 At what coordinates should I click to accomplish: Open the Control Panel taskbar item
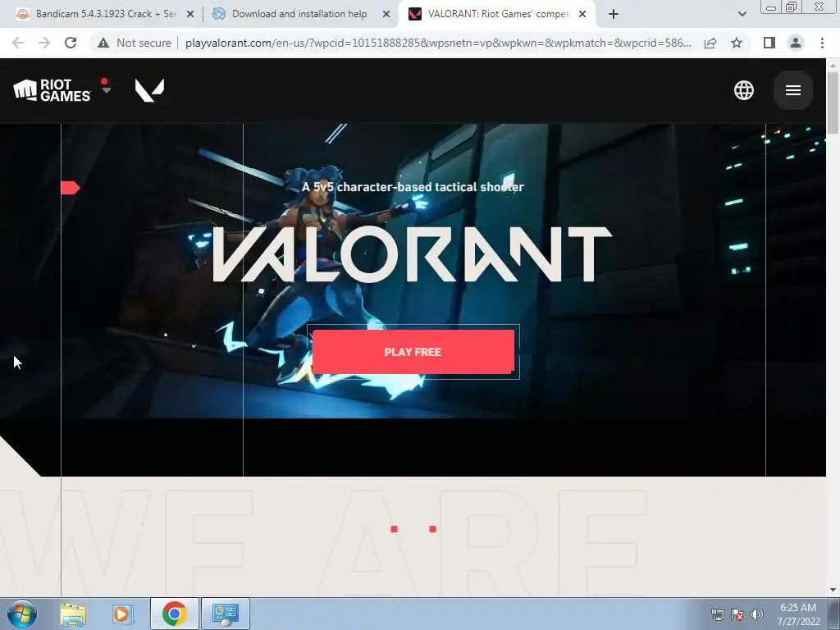(x=225, y=614)
